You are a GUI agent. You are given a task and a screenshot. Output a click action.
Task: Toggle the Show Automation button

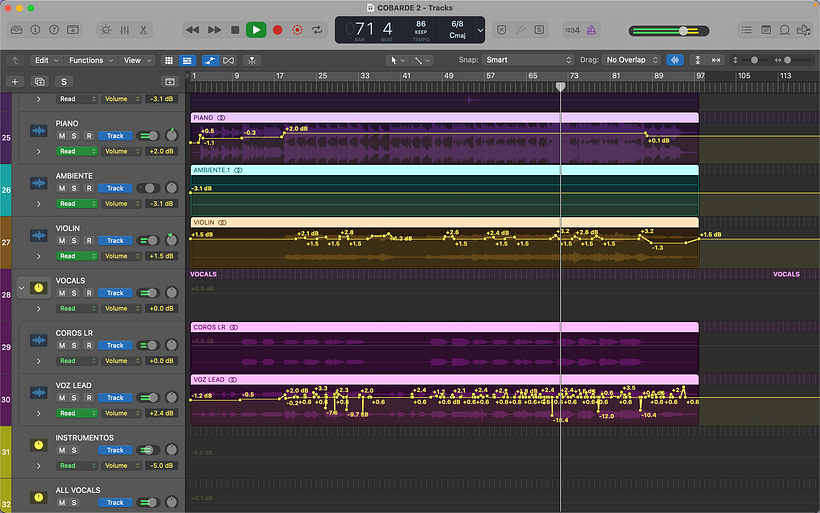click(x=210, y=61)
